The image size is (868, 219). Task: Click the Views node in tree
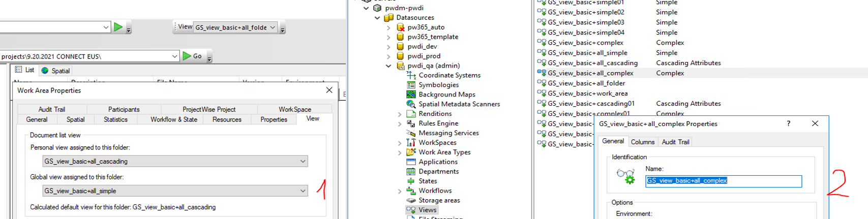click(427, 210)
